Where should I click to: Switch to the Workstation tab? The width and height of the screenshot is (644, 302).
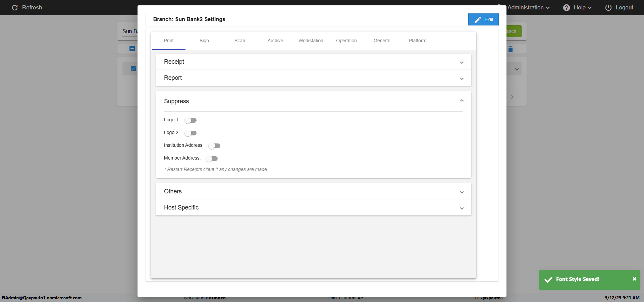pos(311,41)
